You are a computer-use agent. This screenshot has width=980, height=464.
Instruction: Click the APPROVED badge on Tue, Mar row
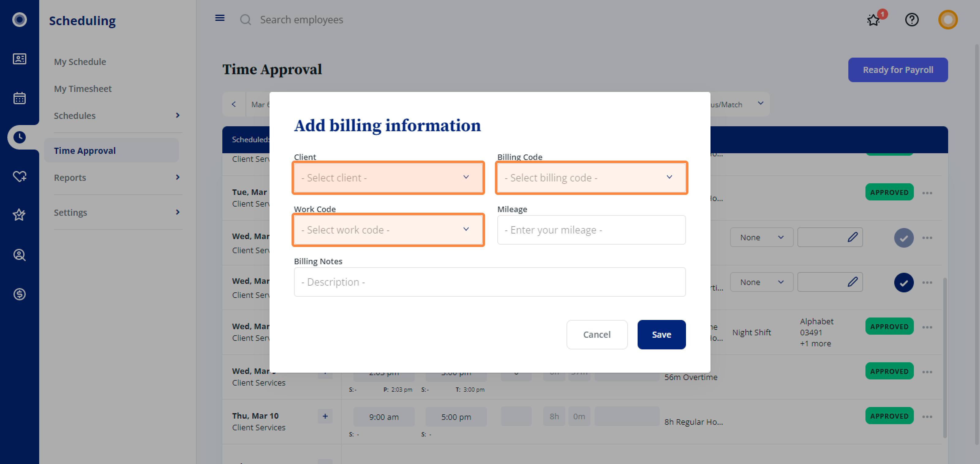[x=889, y=192]
